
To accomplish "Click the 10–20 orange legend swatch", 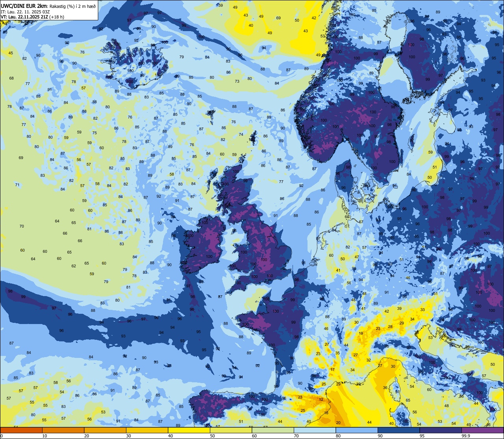I will click(63, 430).
